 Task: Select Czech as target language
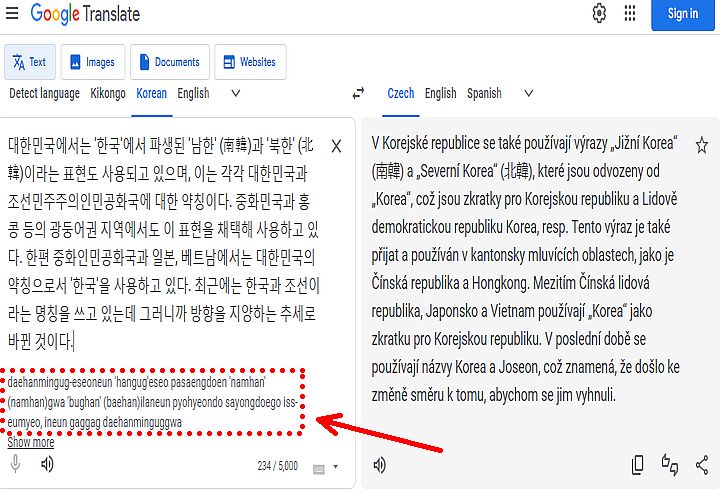tap(401, 93)
